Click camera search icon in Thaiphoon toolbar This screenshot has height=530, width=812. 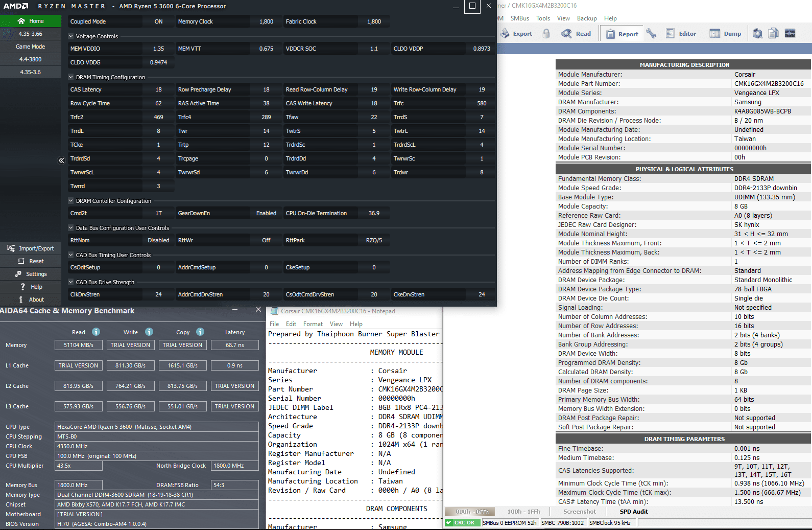click(x=757, y=34)
